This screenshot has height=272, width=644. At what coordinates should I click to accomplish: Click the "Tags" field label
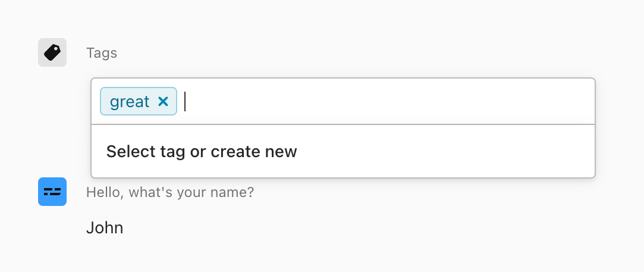(102, 53)
